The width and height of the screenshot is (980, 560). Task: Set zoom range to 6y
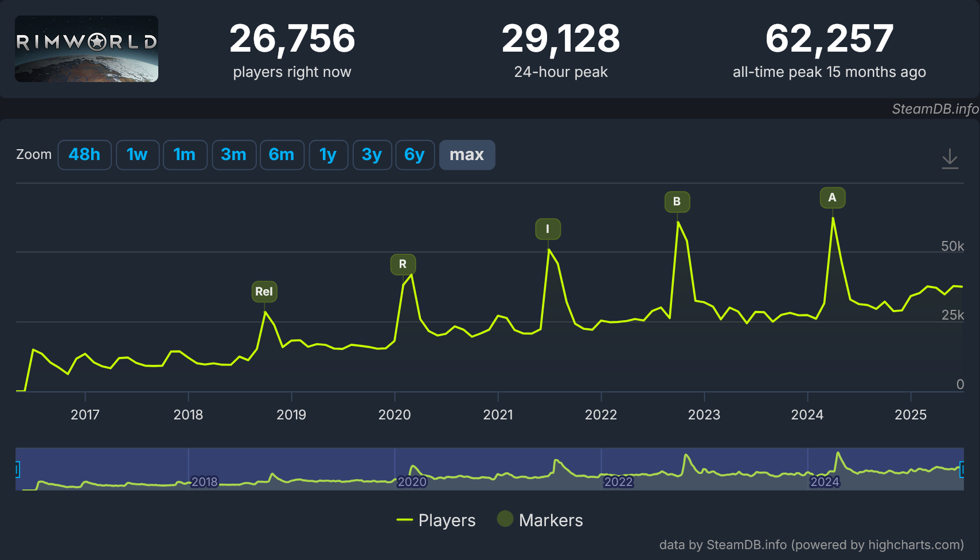click(x=415, y=155)
